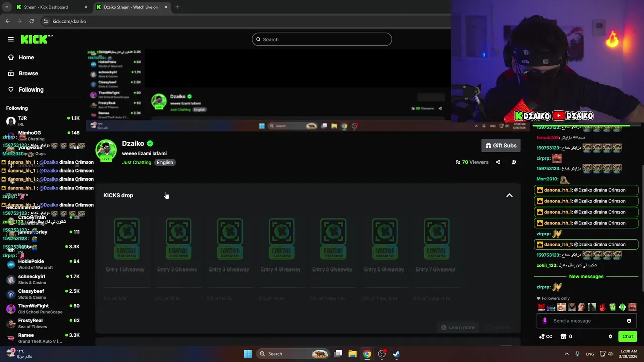
Task: Switch to Stream - Kick Dashboard tab
Action: (x=51, y=7)
